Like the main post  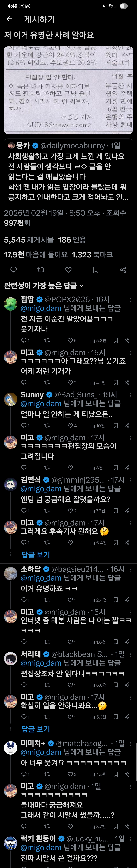click(x=69, y=270)
